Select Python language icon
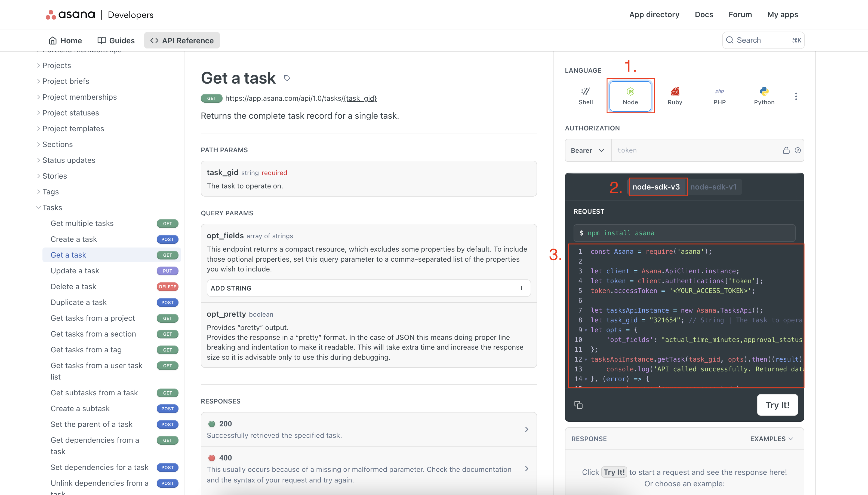The height and width of the screenshot is (495, 868). coord(764,96)
